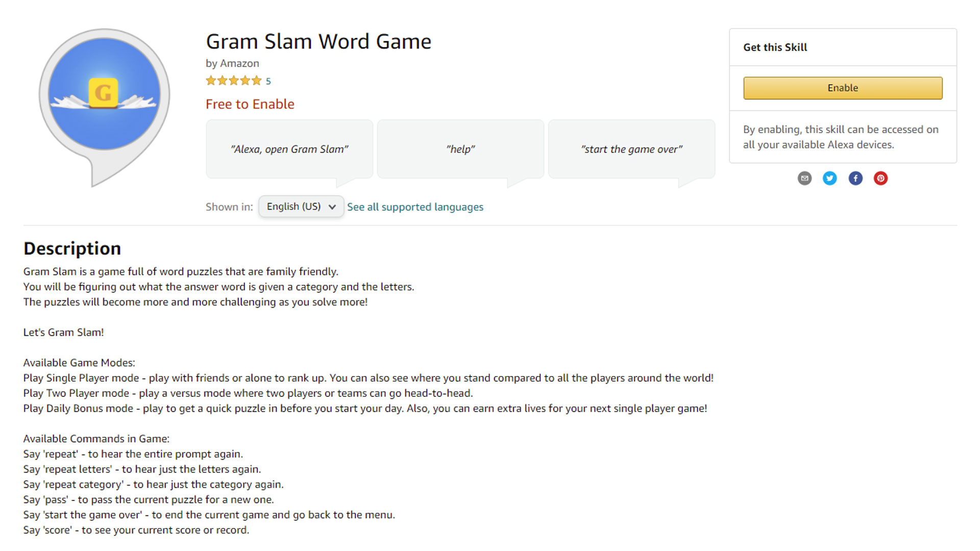Click the "help" example phrase bubble

[x=460, y=149]
